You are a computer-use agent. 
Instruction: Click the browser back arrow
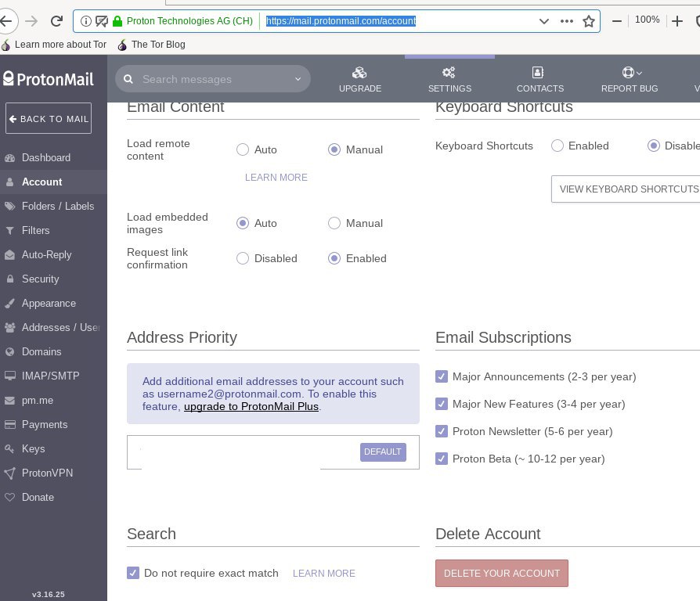point(5,20)
